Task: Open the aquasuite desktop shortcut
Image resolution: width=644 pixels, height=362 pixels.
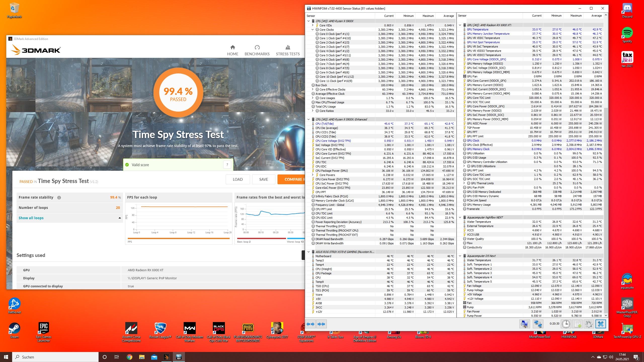Action: point(627,281)
